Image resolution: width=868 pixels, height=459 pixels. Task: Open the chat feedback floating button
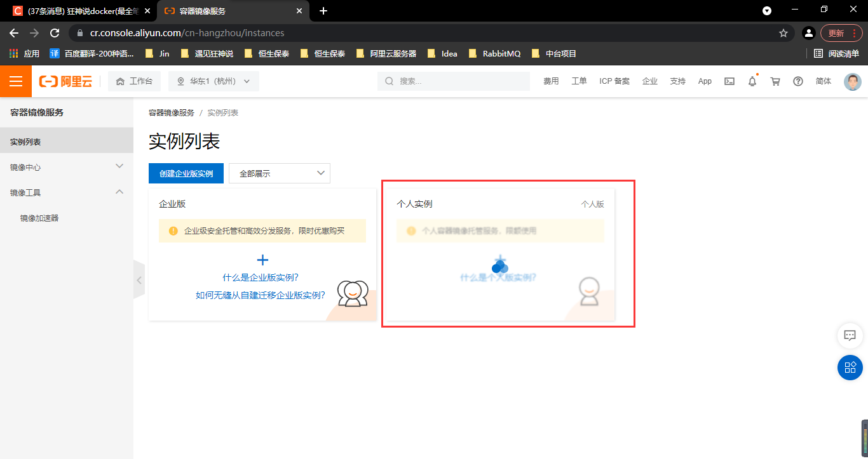tap(850, 335)
